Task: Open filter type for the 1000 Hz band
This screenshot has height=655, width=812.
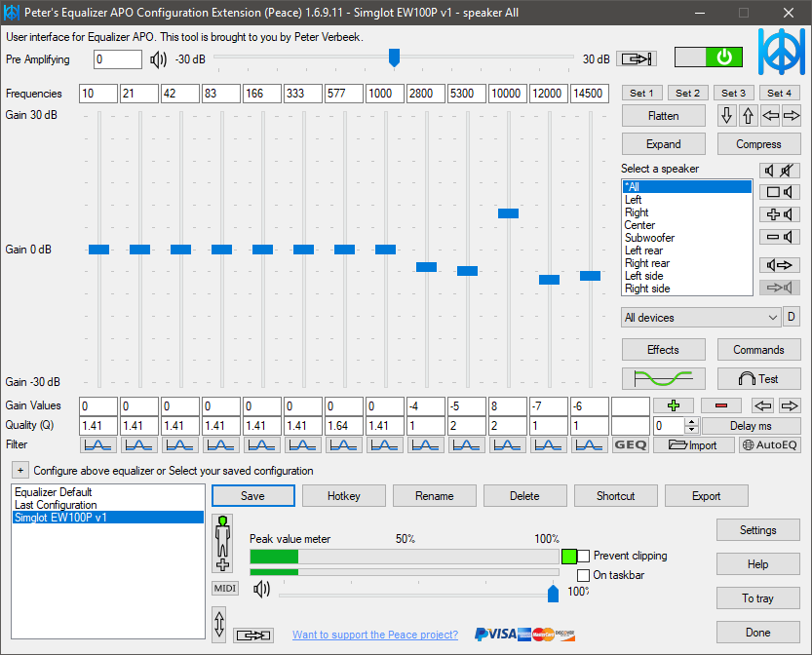Action: coord(385,444)
